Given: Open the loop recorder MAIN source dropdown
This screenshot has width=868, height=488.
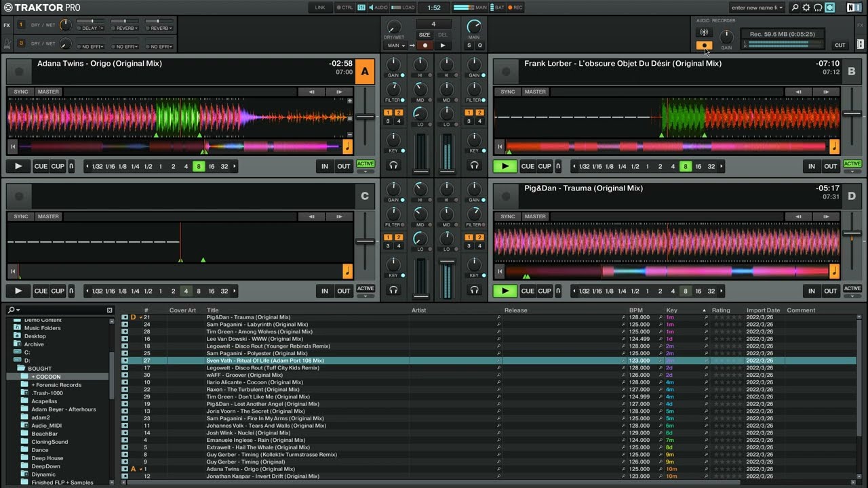Looking at the screenshot, I should (x=396, y=45).
